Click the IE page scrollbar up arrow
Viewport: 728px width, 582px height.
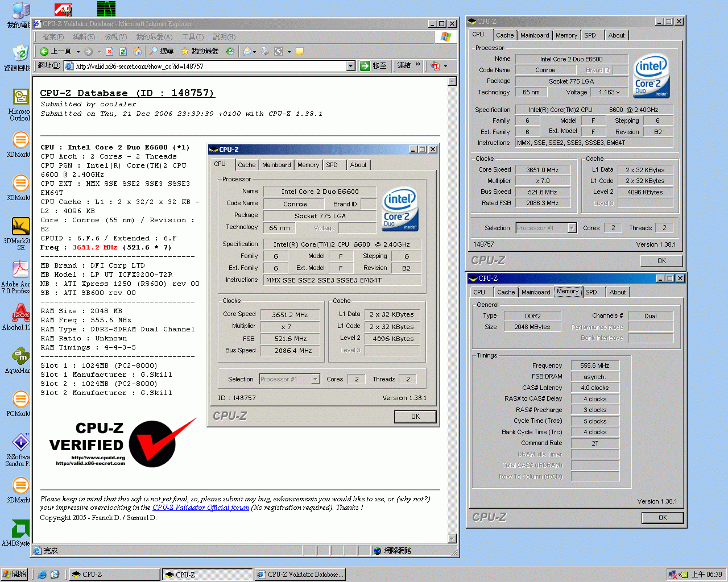pos(452,81)
